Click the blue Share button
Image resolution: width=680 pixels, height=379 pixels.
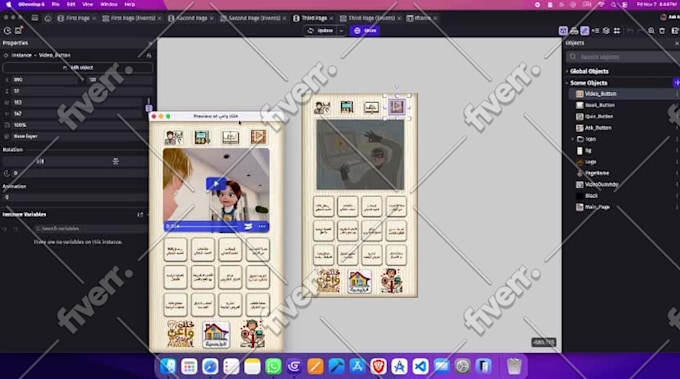[365, 31]
